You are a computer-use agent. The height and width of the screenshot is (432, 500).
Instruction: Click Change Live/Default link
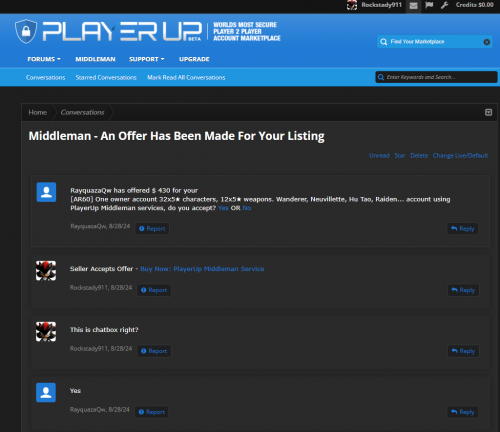tap(460, 156)
